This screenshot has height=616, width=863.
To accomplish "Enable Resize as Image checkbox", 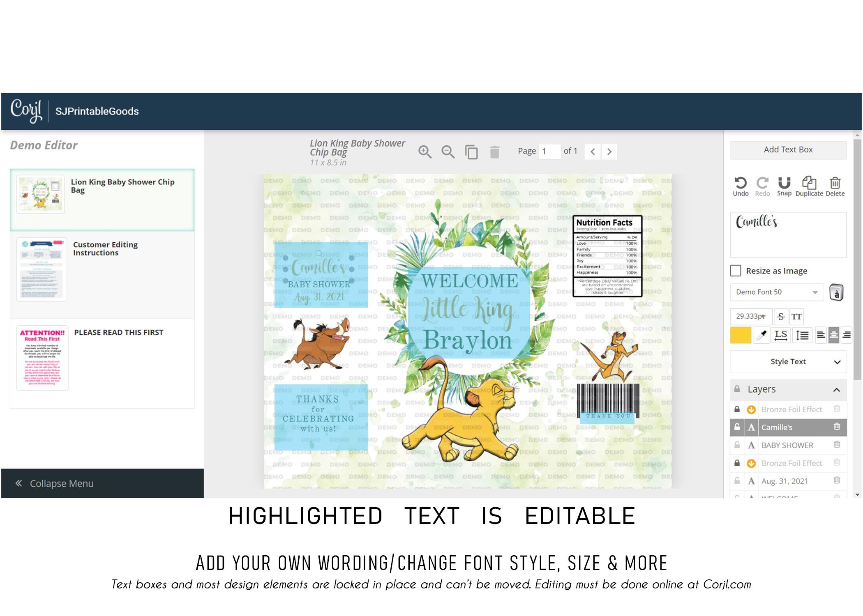I will pos(736,271).
